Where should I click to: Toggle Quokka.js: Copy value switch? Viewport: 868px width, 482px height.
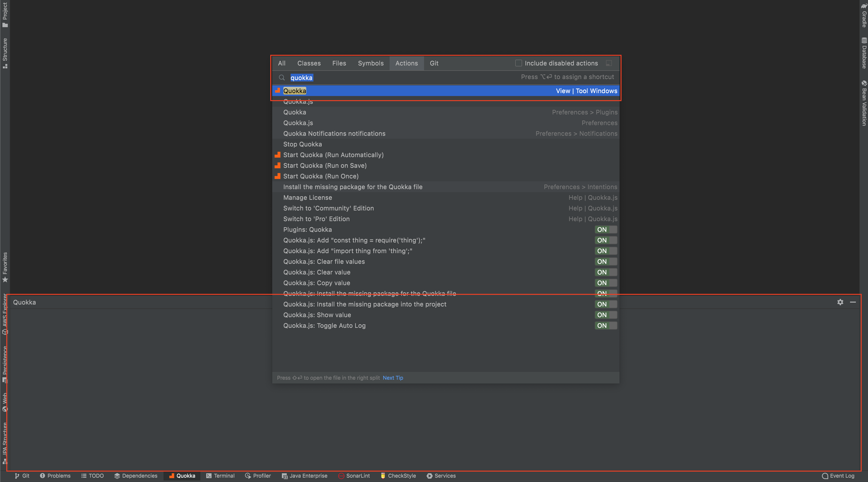pyautogui.click(x=606, y=283)
